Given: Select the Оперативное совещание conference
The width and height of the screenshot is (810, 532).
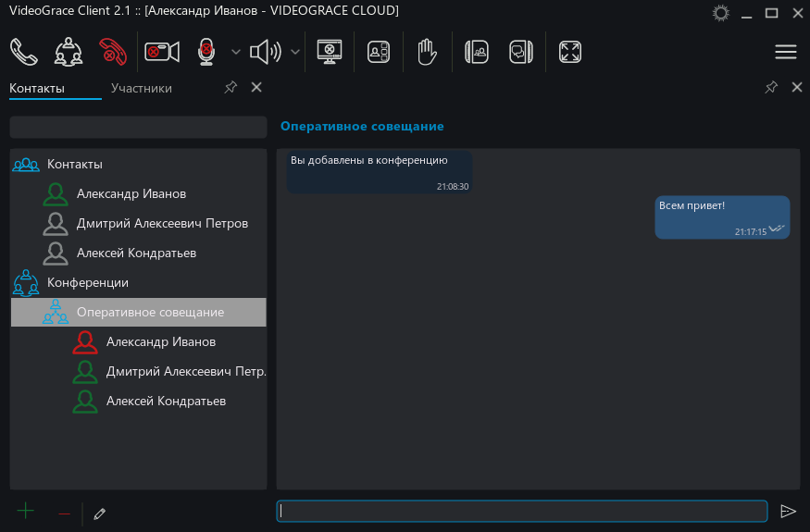Looking at the screenshot, I should tap(139, 312).
